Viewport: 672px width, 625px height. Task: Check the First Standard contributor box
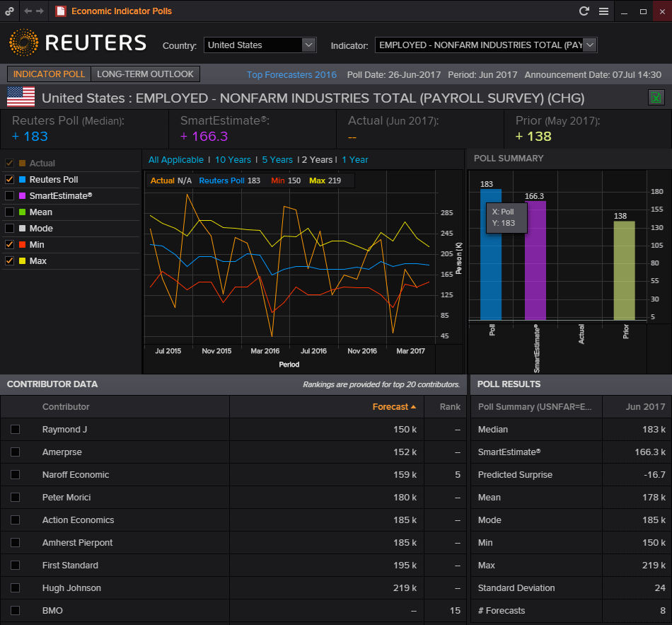[x=15, y=566]
